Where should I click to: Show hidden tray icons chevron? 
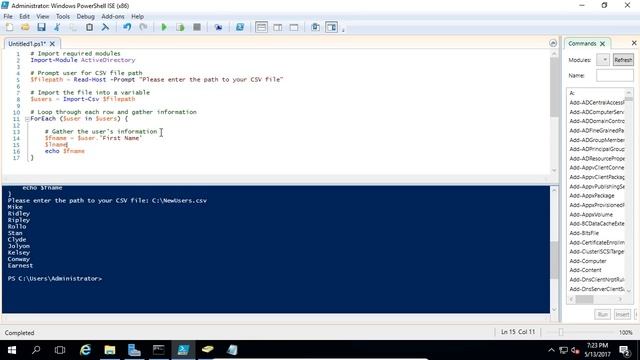(551, 350)
